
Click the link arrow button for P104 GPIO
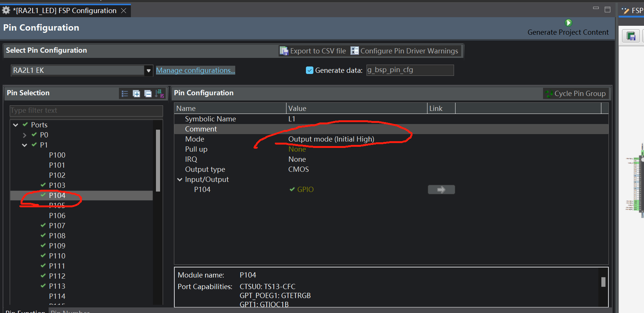click(x=441, y=190)
